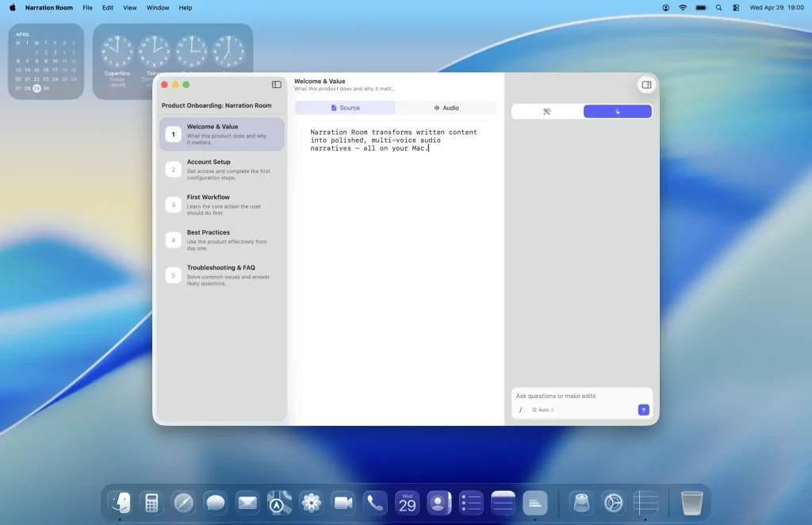The height and width of the screenshot is (525, 812).
Task: Open Spotlight search in menu bar
Action: 718,8
